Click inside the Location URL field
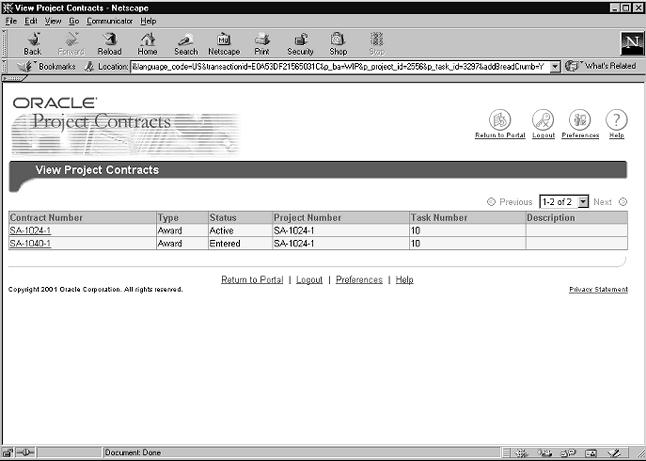 340,66
